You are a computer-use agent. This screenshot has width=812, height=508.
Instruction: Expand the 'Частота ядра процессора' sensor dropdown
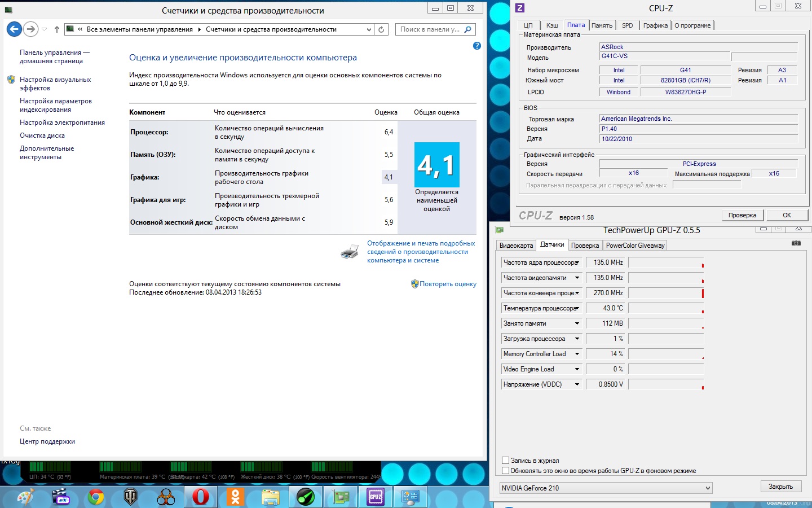pyautogui.click(x=577, y=262)
